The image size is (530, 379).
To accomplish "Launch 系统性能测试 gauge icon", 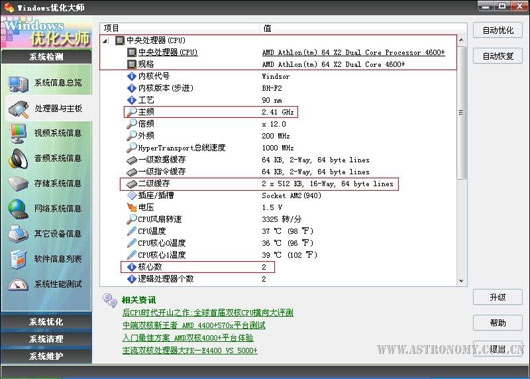I will (x=18, y=285).
